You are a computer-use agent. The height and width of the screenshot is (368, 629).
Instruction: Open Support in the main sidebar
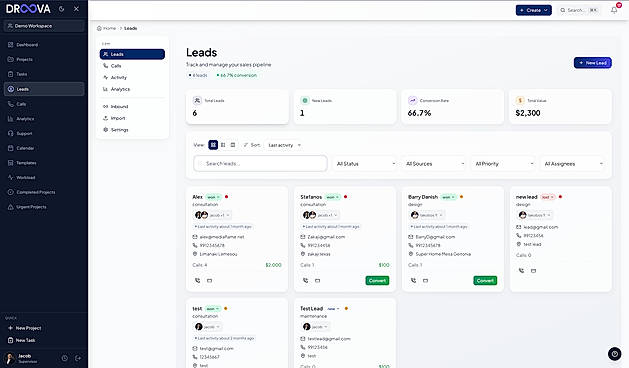[44, 133]
